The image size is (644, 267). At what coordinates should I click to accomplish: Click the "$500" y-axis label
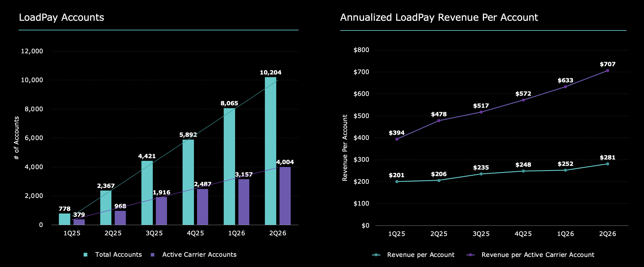(361, 116)
